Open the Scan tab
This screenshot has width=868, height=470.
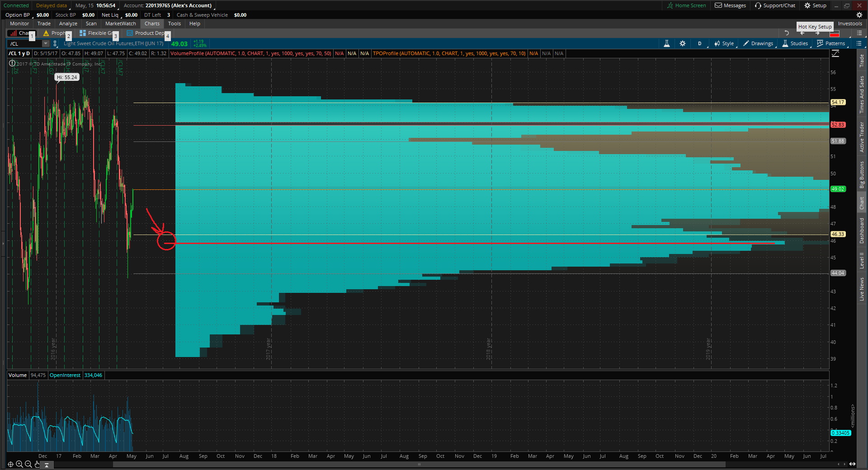[x=91, y=23]
